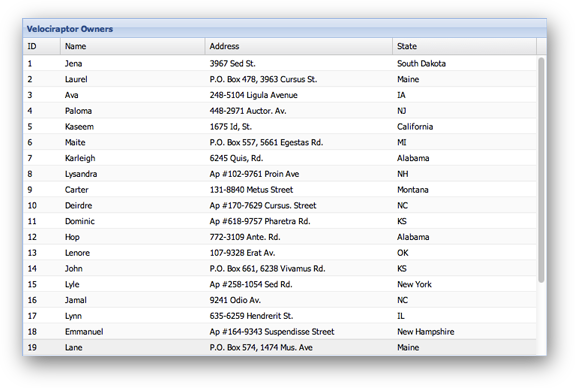Select Paloma's row
The image size is (575, 388).
(x=279, y=111)
